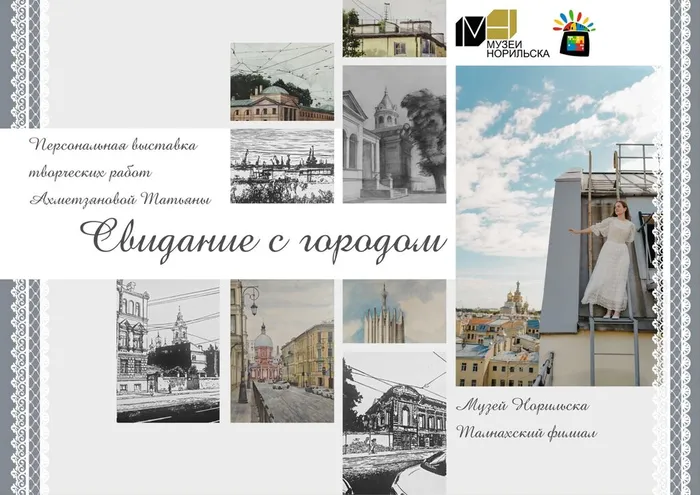Open the ink drawing of ornate building with cars
The width and height of the screenshot is (700, 495).
point(394,423)
